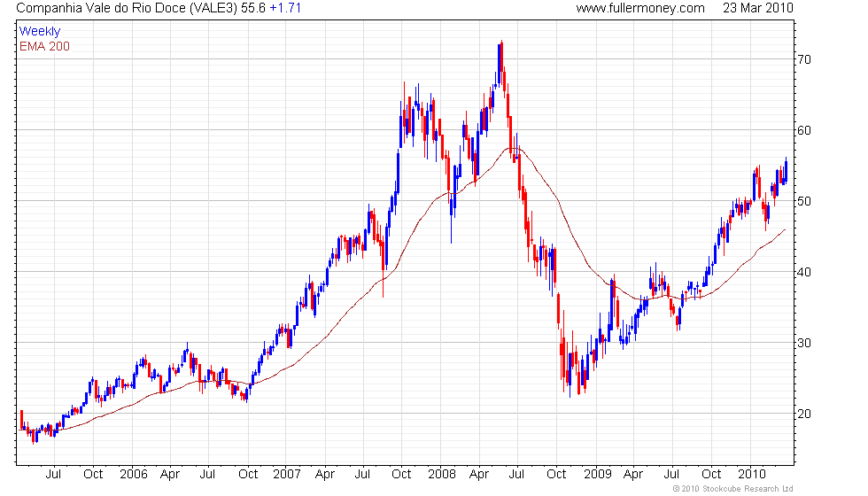Select the VALE3 ticker symbol in the title
Screen dimensions: 868x496
coord(213,8)
